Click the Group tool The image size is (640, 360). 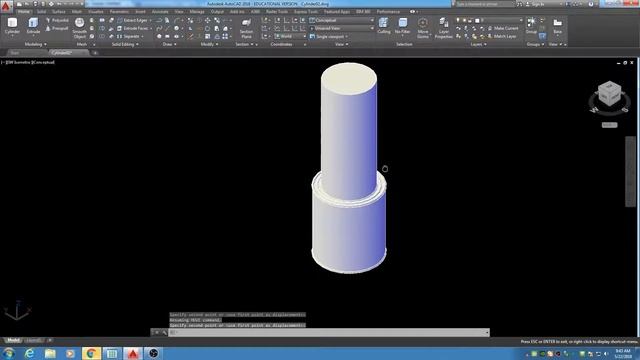(531, 26)
